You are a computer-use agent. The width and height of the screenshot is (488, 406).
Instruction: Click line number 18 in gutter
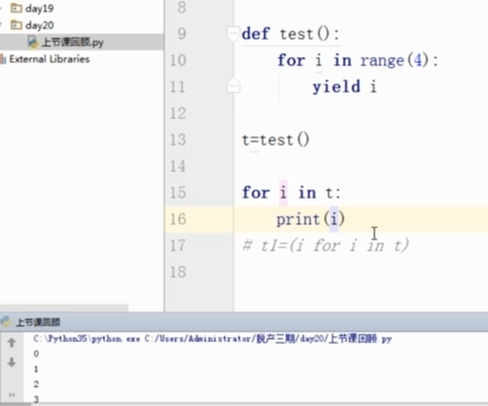178,272
